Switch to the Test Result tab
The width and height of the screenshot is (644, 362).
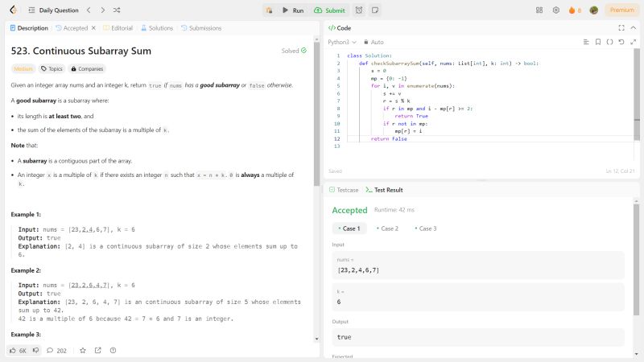(385, 190)
